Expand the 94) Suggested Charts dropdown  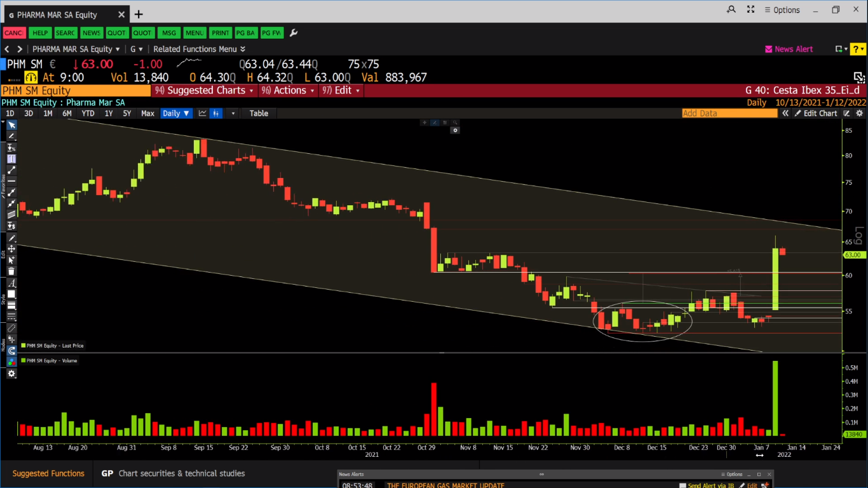pos(204,90)
